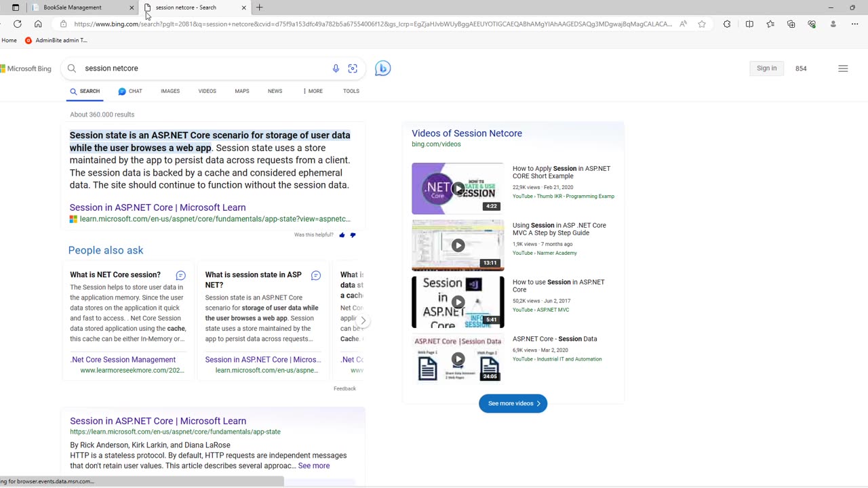Switch to the VIDEOS tab
This screenshot has height=488, width=868.
coord(207,91)
